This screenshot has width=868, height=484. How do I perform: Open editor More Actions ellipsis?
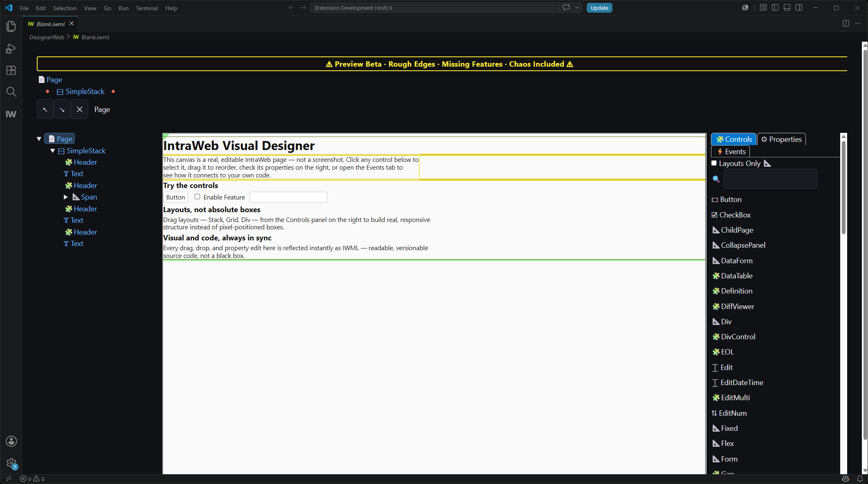[858, 24]
